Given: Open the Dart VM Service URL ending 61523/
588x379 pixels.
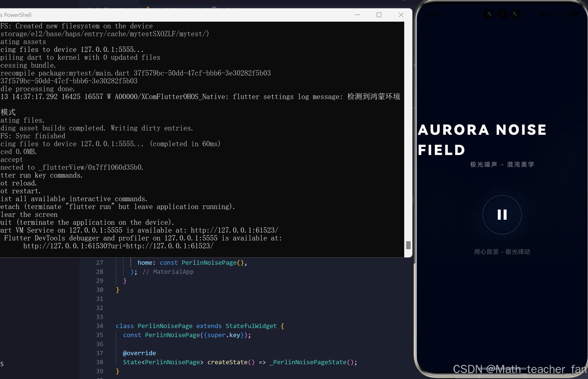Looking at the screenshot, I should pos(234,230).
